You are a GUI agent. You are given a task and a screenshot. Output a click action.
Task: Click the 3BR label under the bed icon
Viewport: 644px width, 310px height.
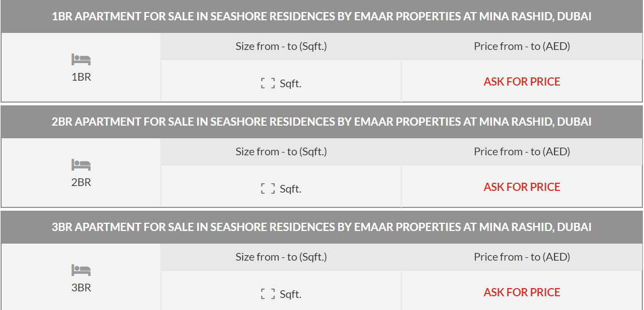coord(81,288)
